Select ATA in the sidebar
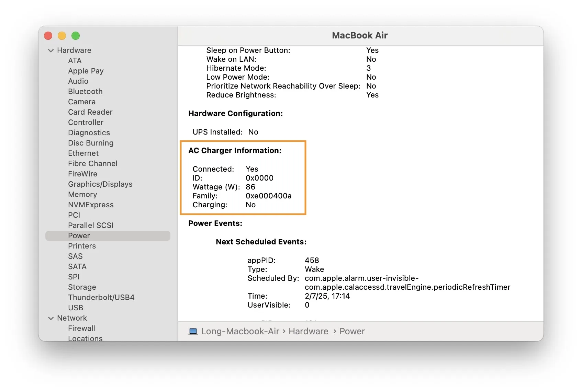 75,61
